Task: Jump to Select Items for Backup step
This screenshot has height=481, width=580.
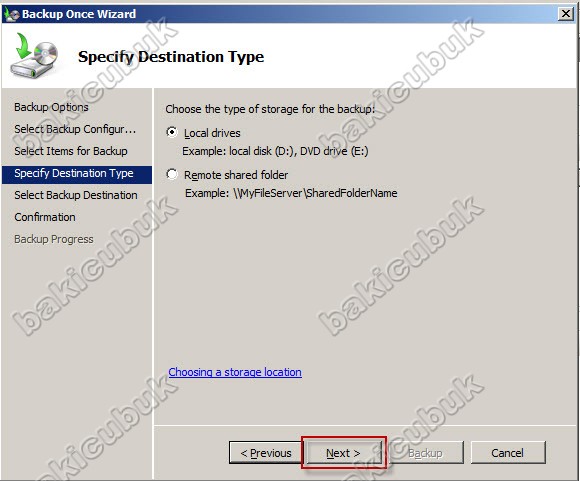Action: pos(71,151)
